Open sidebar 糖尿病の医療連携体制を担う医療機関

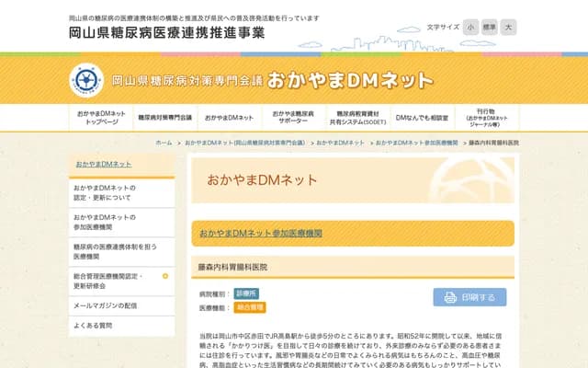(122, 251)
